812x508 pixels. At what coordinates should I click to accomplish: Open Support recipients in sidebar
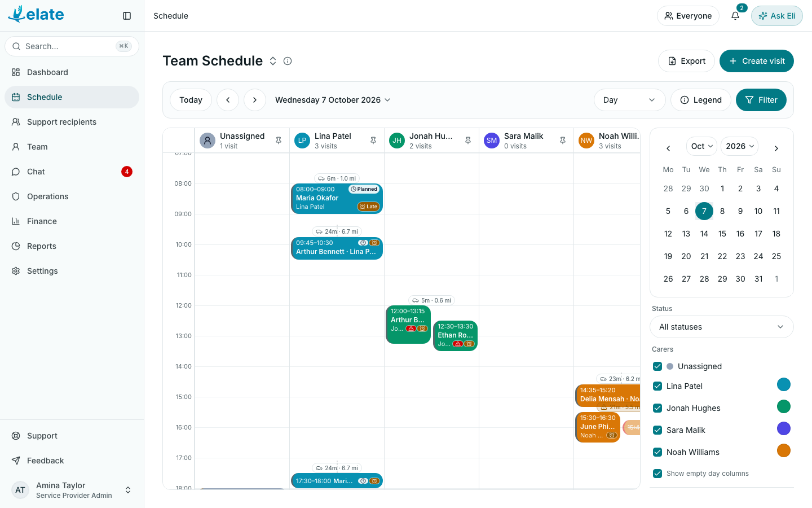pos(72,122)
